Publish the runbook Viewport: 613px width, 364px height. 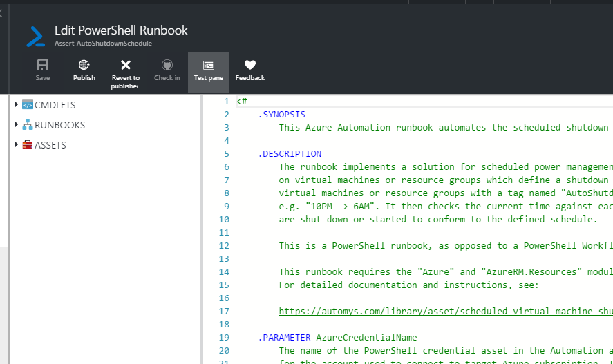click(84, 72)
